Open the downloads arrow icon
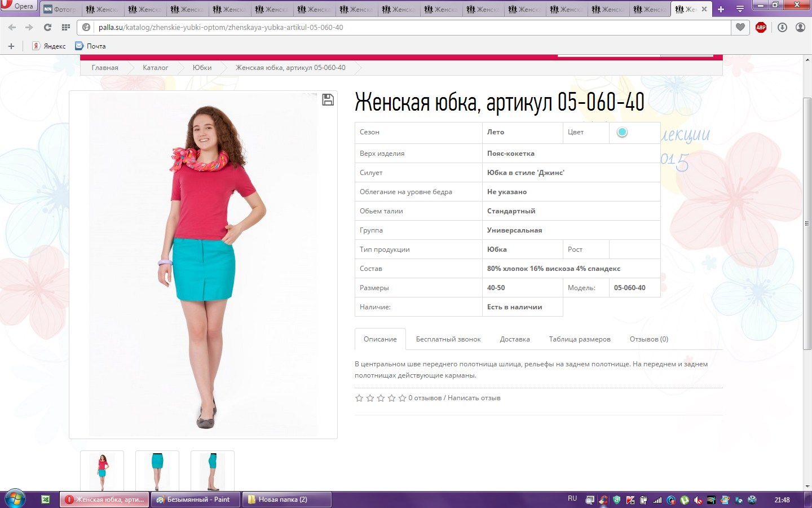This screenshot has width=812, height=508. click(782, 27)
